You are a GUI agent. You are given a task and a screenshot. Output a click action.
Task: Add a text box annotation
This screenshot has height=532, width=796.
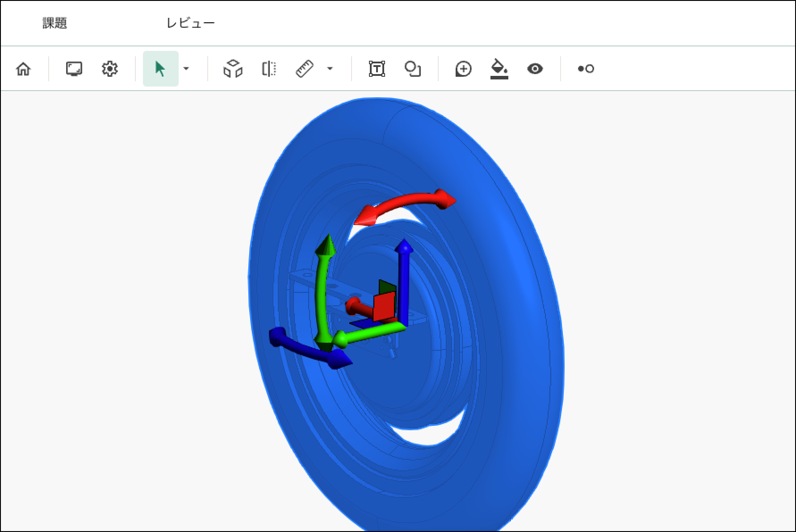tap(377, 69)
